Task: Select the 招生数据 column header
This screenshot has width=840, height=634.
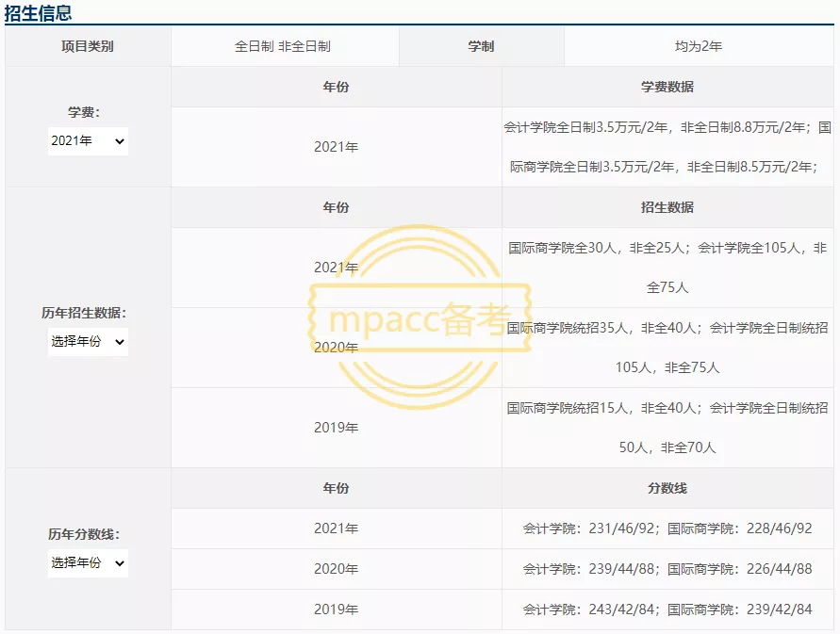Action: 668,207
